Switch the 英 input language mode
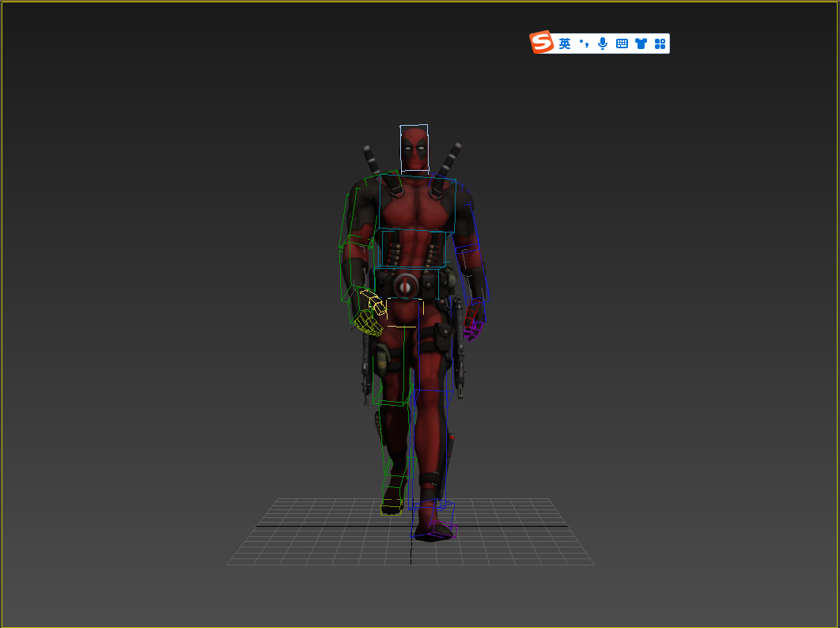840x628 pixels. [x=564, y=44]
